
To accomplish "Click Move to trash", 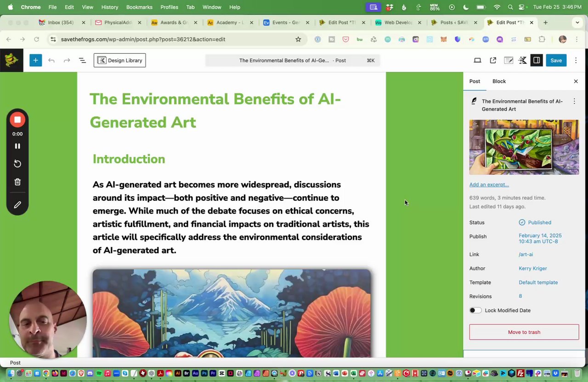I will tap(524, 332).
